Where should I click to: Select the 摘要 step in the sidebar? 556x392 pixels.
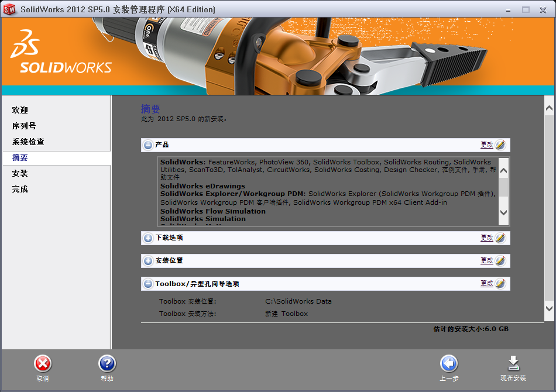(20, 158)
